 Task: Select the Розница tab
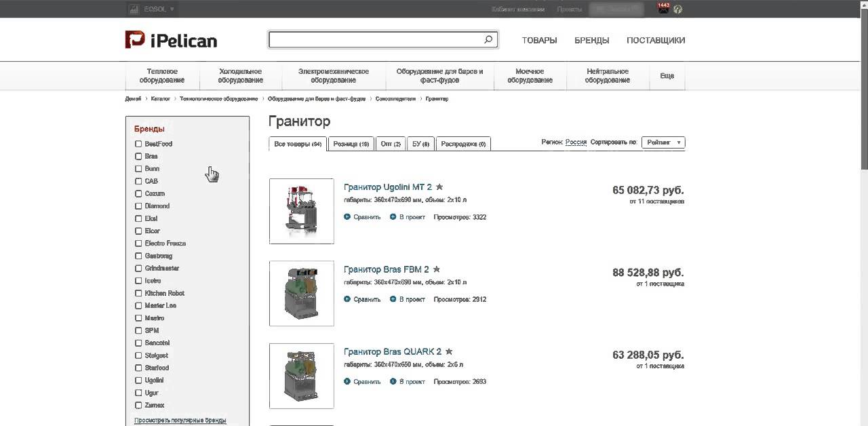(x=351, y=144)
